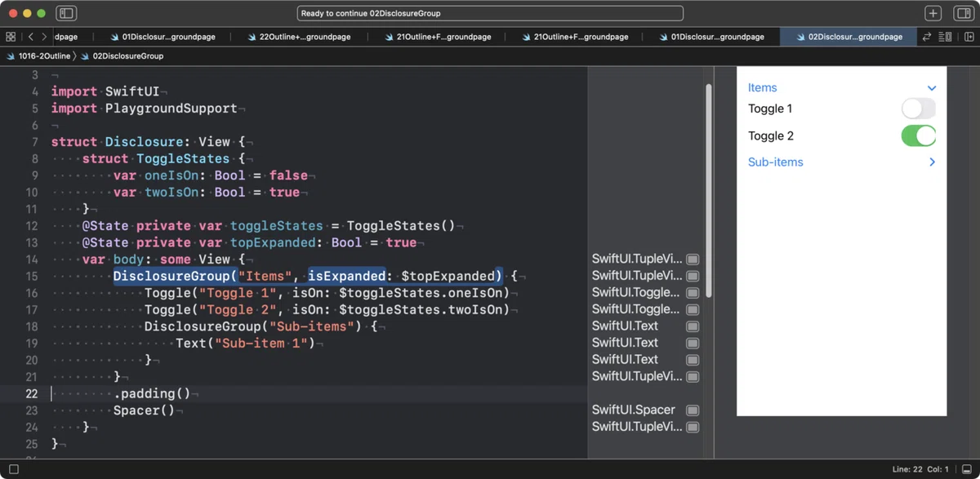The width and height of the screenshot is (980, 479).
Task: Show result icon for SwiftUI.Spacer row
Action: tap(693, 410)
